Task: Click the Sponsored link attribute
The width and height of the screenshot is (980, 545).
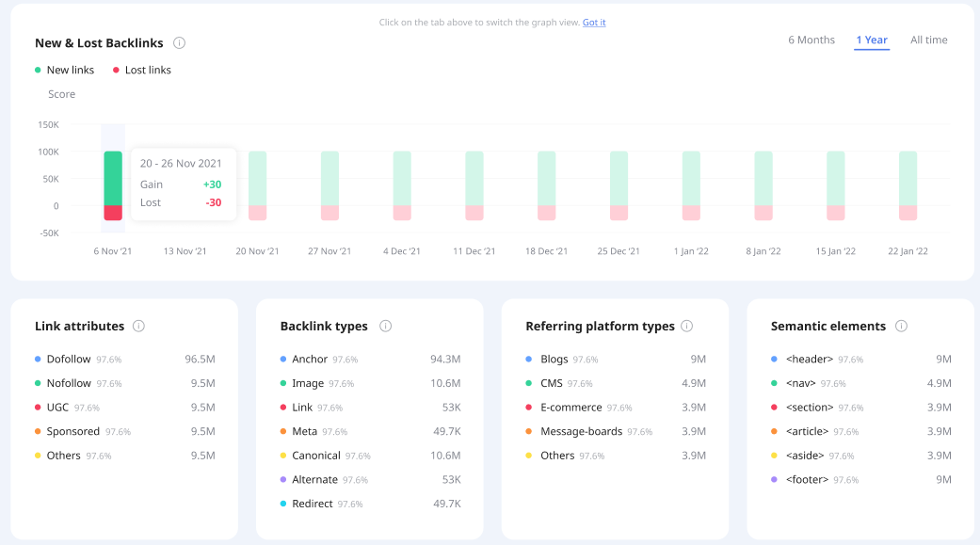Action: coord(125,431)
